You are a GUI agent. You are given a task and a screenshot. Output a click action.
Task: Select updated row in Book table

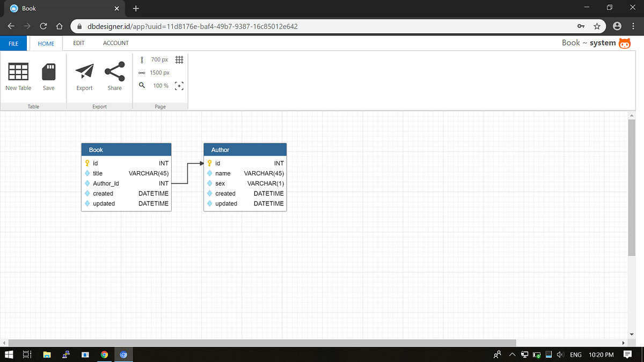(x=126, y=204)
